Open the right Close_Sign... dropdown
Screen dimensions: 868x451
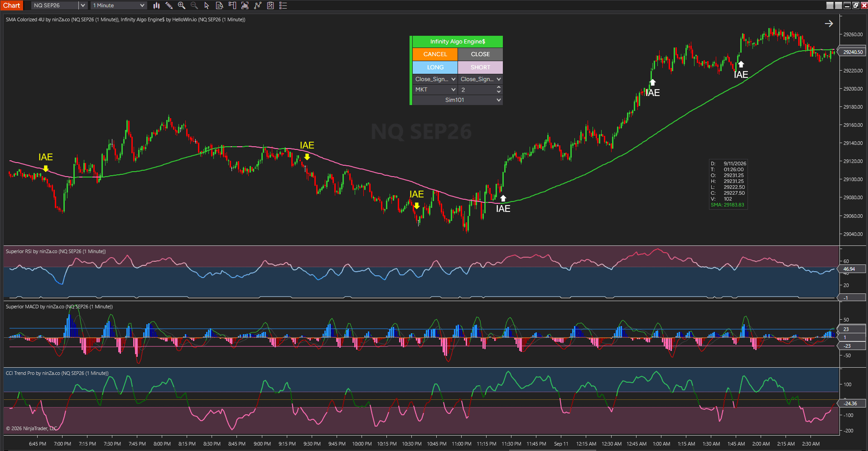(x=480, y=79)
